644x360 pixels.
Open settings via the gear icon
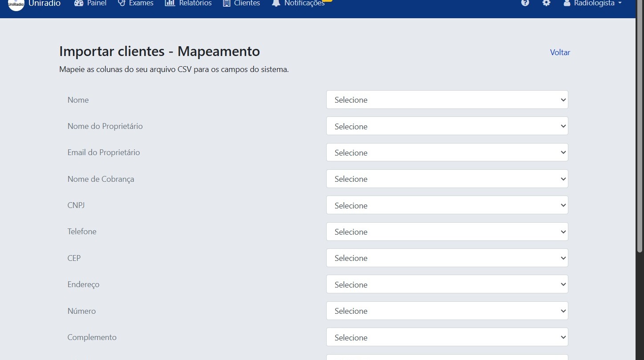tap(546, 3)
